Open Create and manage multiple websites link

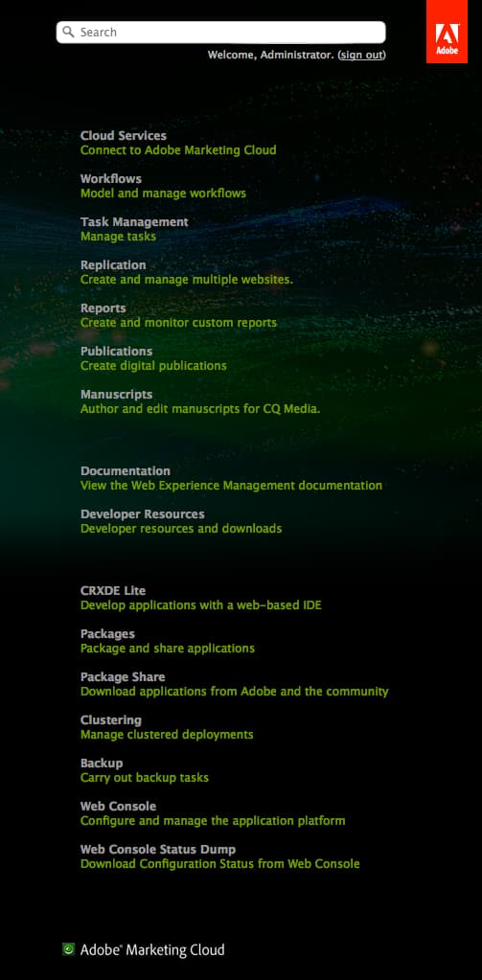tap(186, 280)
